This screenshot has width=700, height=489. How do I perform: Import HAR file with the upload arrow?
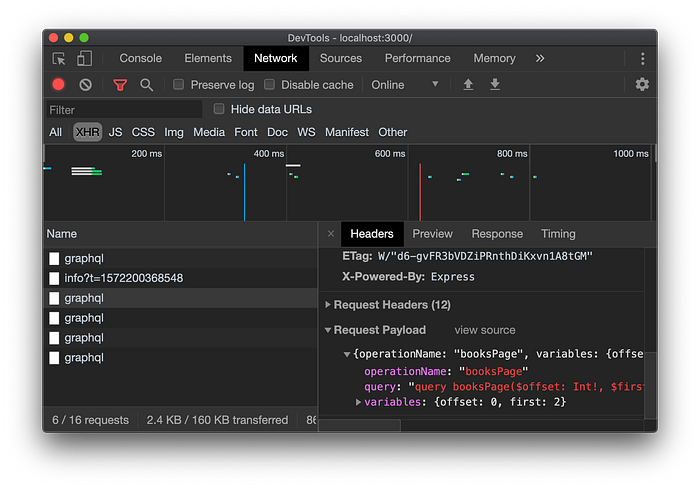click(468, 84)
